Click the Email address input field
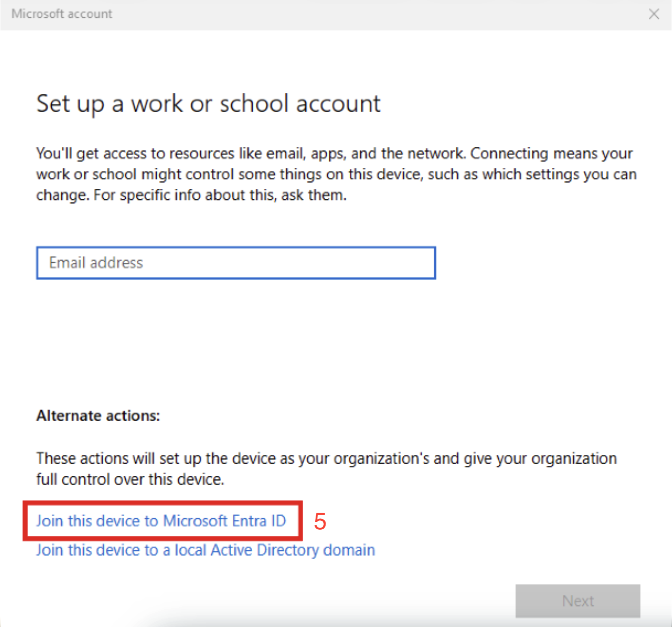The image size is (672, 627). 236,263
